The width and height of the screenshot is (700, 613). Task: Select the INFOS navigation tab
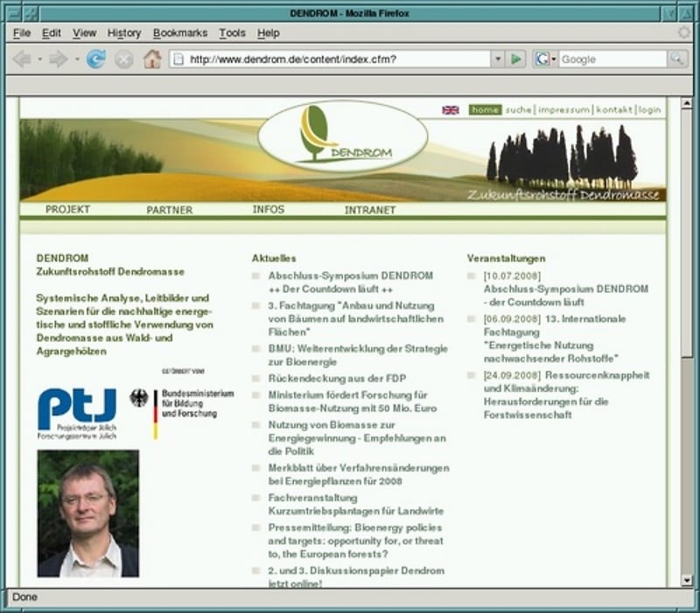269,209
